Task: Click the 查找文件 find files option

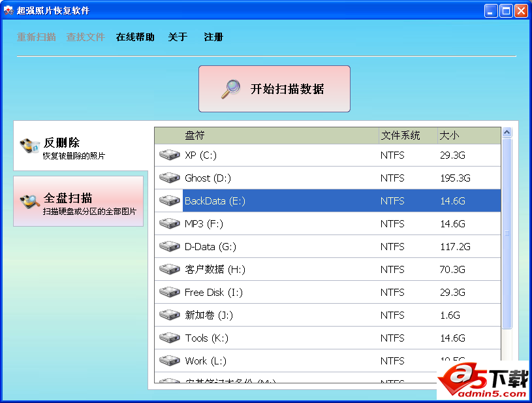Action: tap(85, 37)
